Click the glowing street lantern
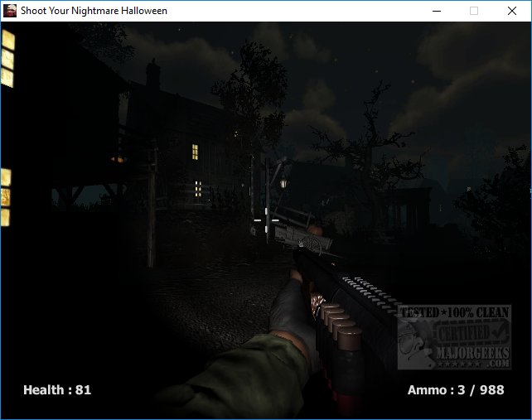Screen dimensions: 532x420 pos(283,184)
